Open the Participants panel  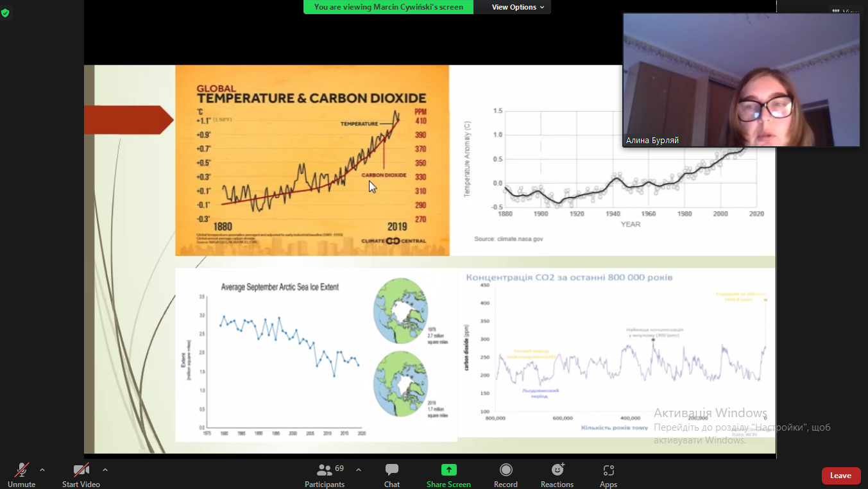coord(325,475)
